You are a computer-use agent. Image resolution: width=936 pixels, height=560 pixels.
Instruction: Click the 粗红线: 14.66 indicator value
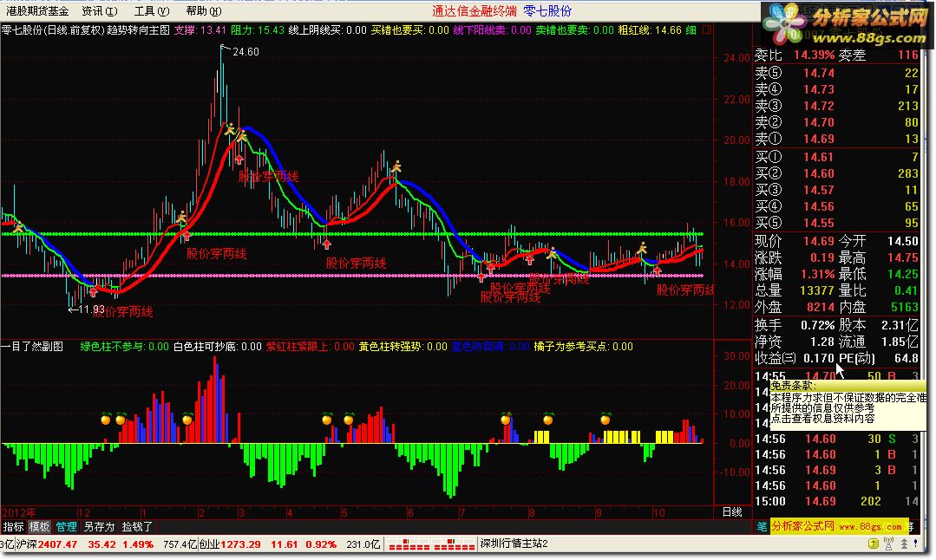coord(650,29)
